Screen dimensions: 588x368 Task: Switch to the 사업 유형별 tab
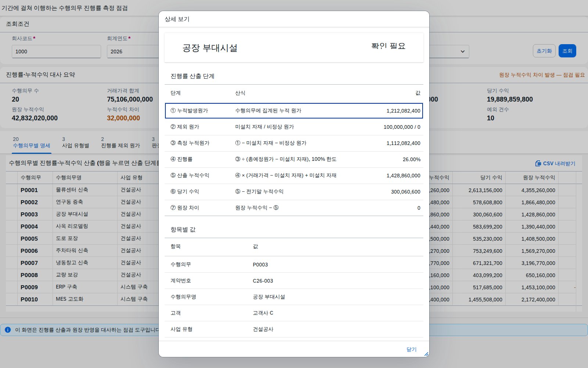tap(75, 143)
